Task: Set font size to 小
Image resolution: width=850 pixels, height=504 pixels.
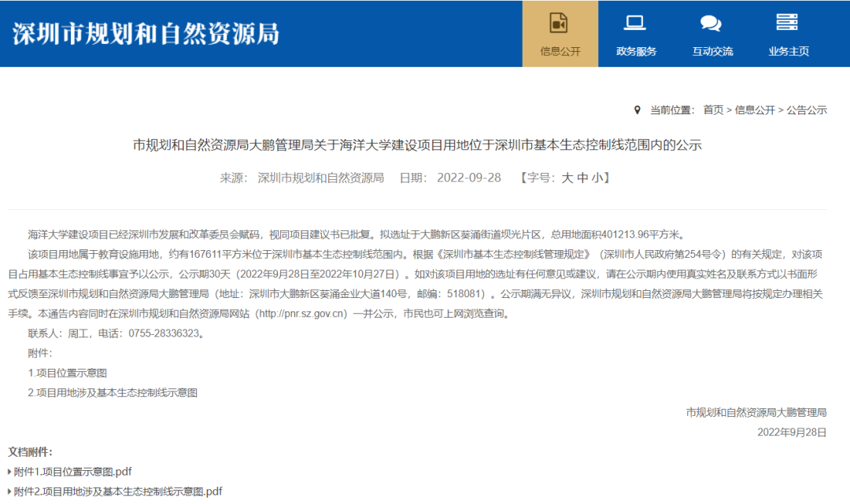Action: [x=597, y=178]
